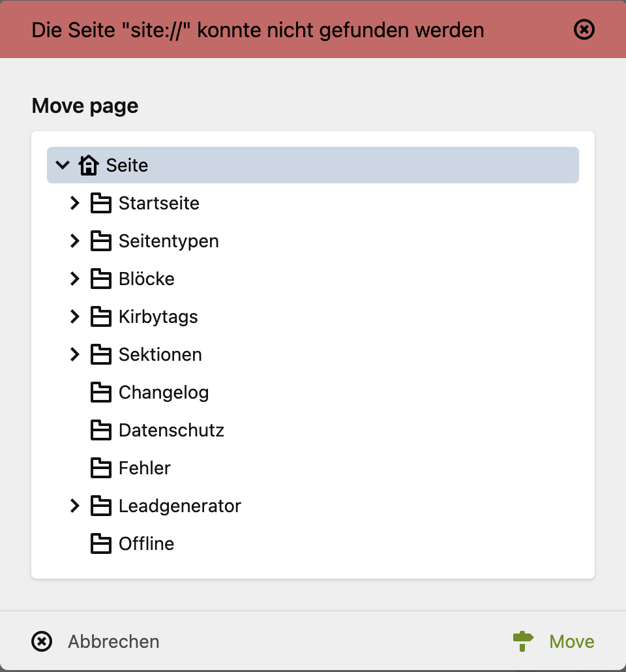Click the folder icon next to Offline
626x672 pixels.
[101, 543]
